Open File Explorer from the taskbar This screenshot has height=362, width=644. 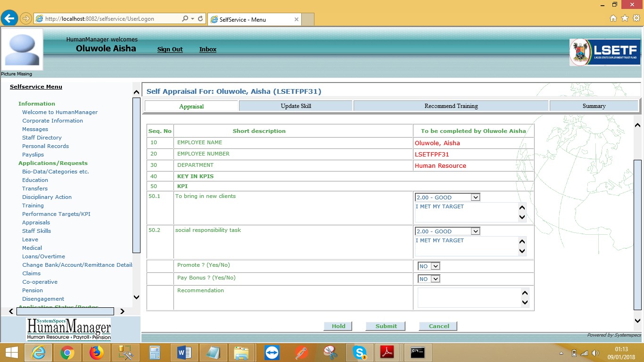(242, 353)
